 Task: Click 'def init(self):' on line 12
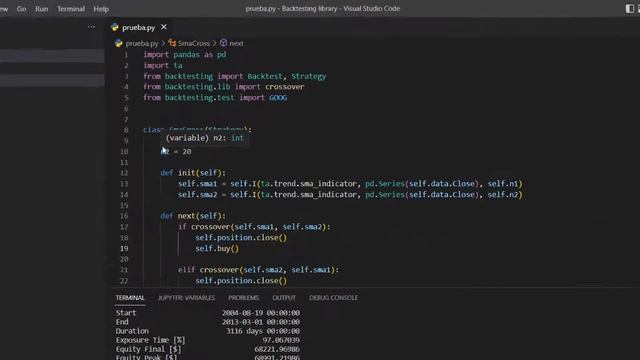193,173
